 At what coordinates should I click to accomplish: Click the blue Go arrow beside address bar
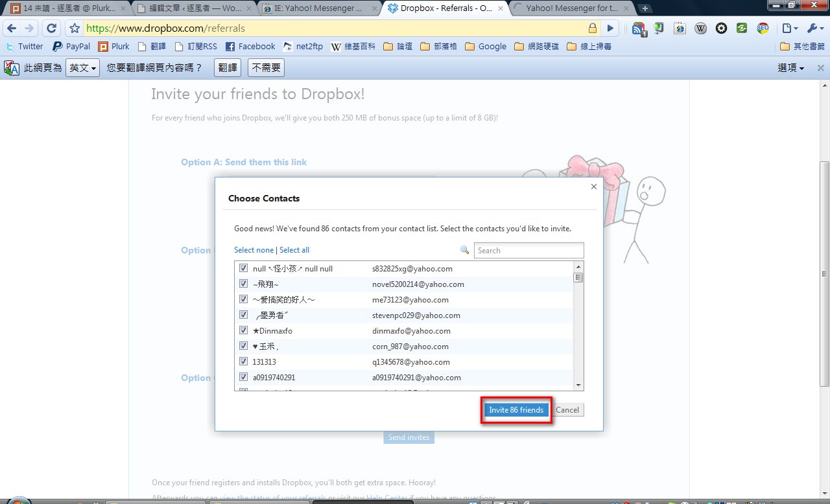click(610, 29)
